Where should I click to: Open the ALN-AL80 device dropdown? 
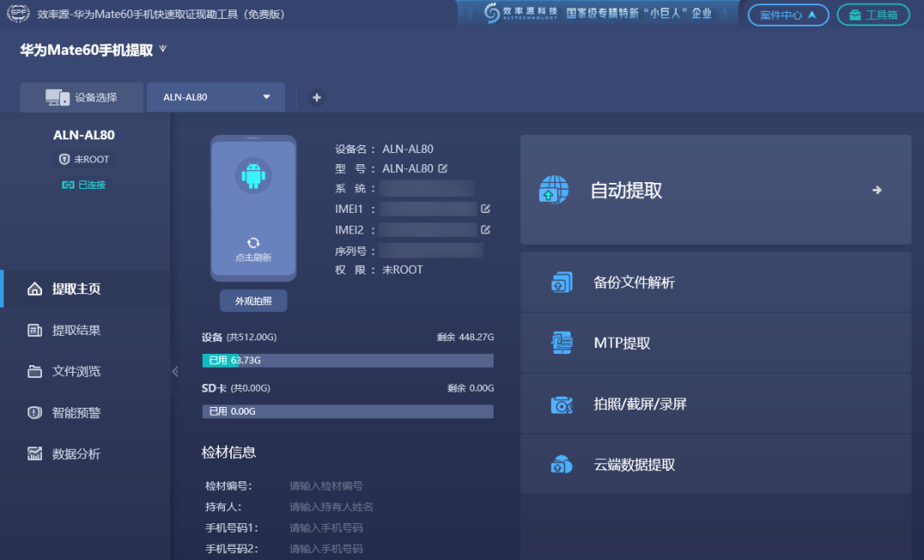(x=216, y=97)
